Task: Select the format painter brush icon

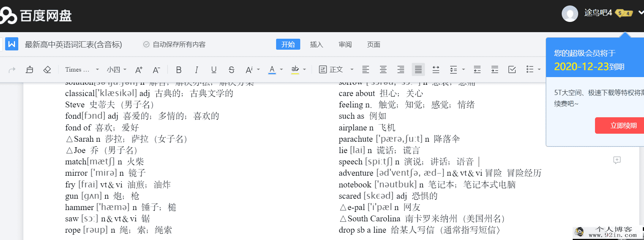Action: [x=30, y=69]
